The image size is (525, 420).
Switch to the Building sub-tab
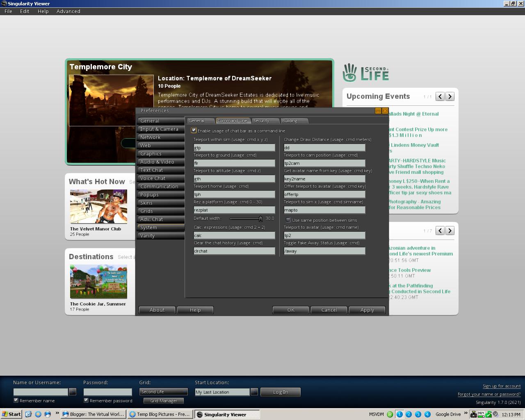(294, 121)
